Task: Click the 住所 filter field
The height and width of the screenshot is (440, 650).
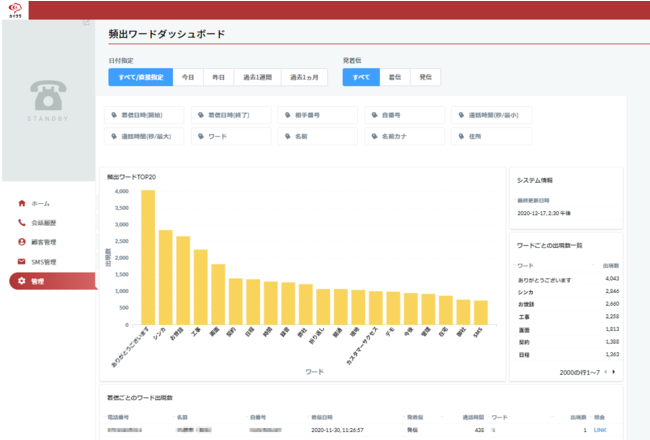Action: 489,135
